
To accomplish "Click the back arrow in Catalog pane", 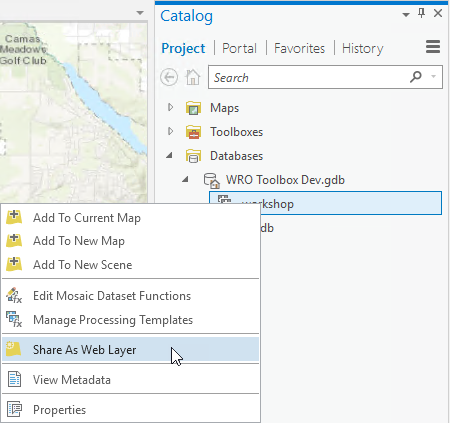I will point(169,77).
